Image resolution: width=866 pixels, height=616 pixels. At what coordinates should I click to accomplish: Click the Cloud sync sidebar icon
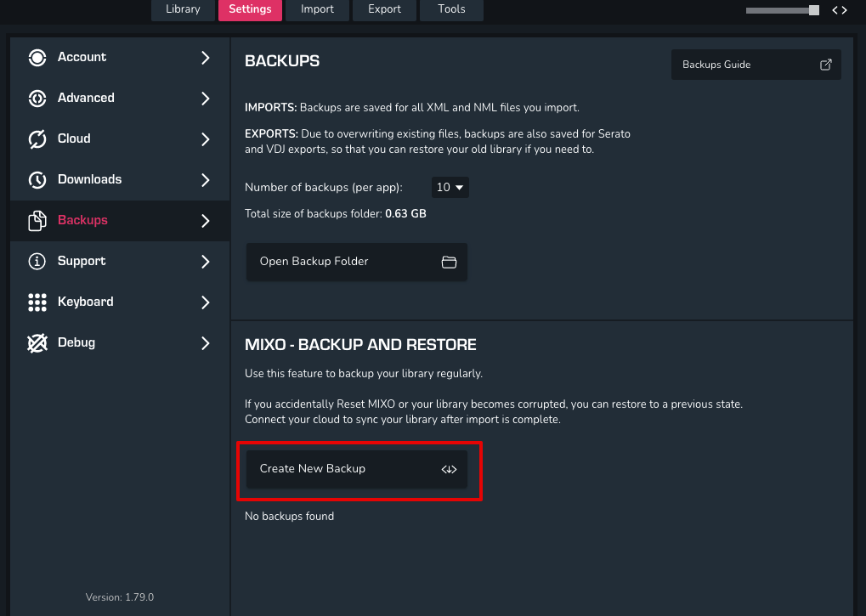coord(37,139)
